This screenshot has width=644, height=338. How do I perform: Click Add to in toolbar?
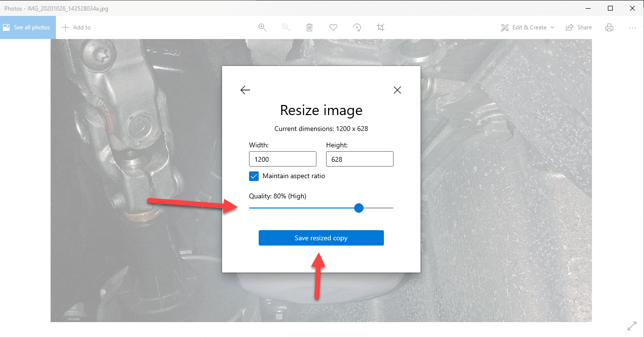click(76, 27)
